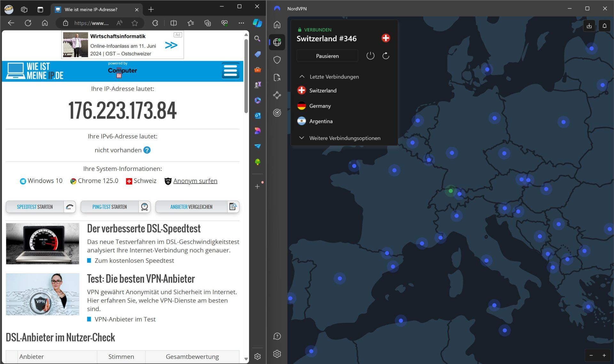The width and height of the screenshot is (614, 364).
Task: Open Edge sidebar settings gear
Action: pos(257,356)
